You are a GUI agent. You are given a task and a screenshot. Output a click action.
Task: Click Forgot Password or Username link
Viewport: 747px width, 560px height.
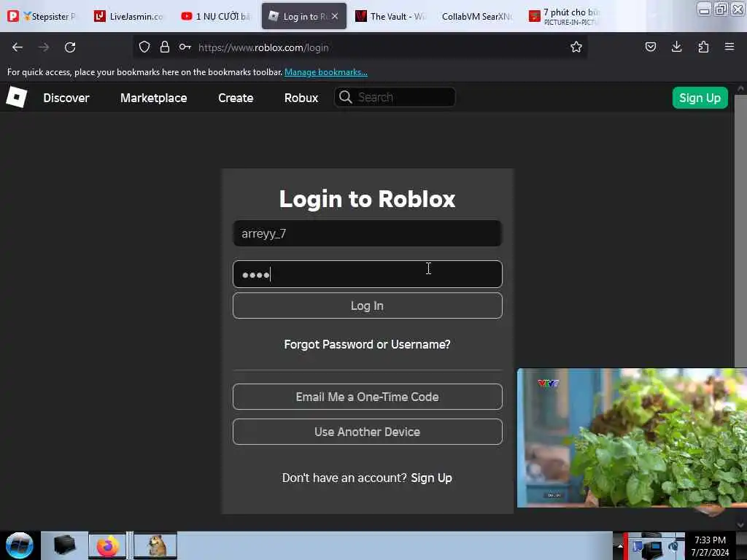pyautogui.click(x=367, y=344)
